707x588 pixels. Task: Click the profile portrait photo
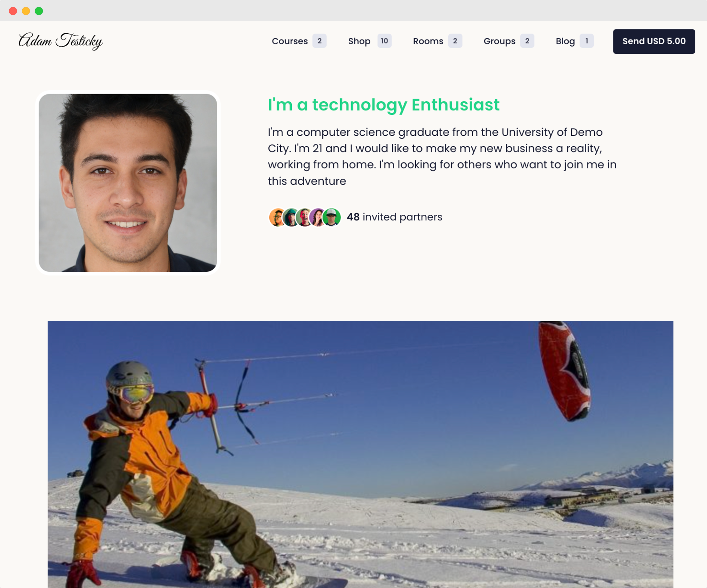pos(128,183)
